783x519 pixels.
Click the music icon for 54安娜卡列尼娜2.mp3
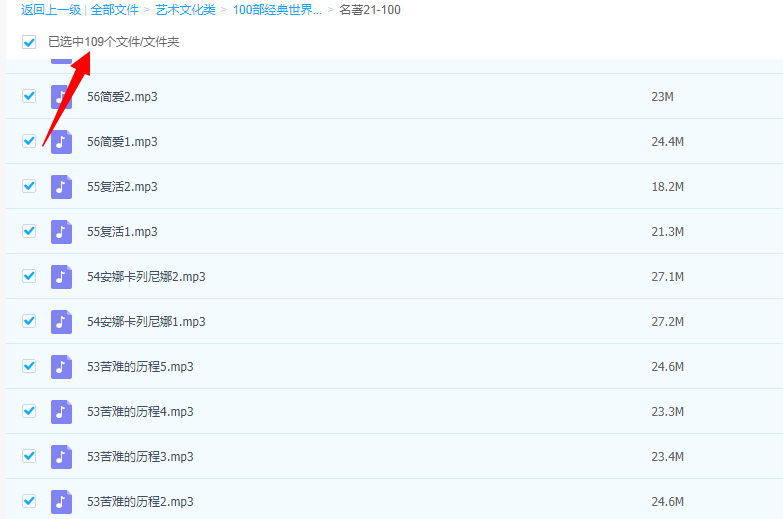[62, 277]
